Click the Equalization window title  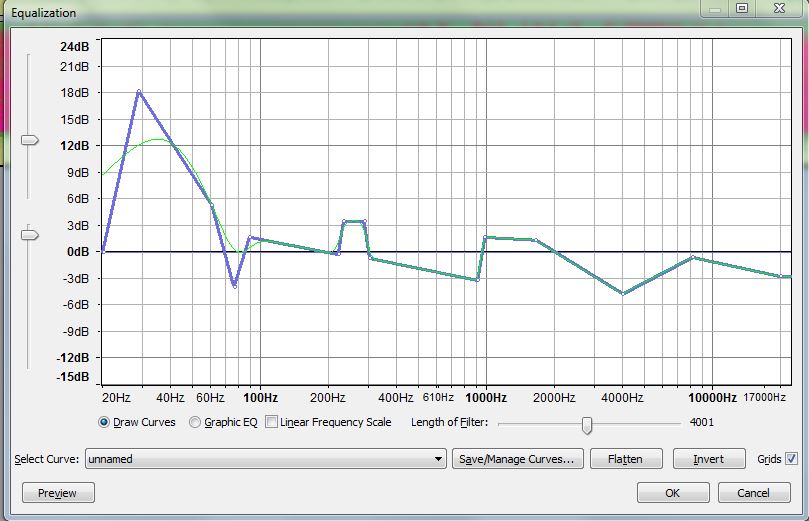pyautogui.click(x=43, y=13)
